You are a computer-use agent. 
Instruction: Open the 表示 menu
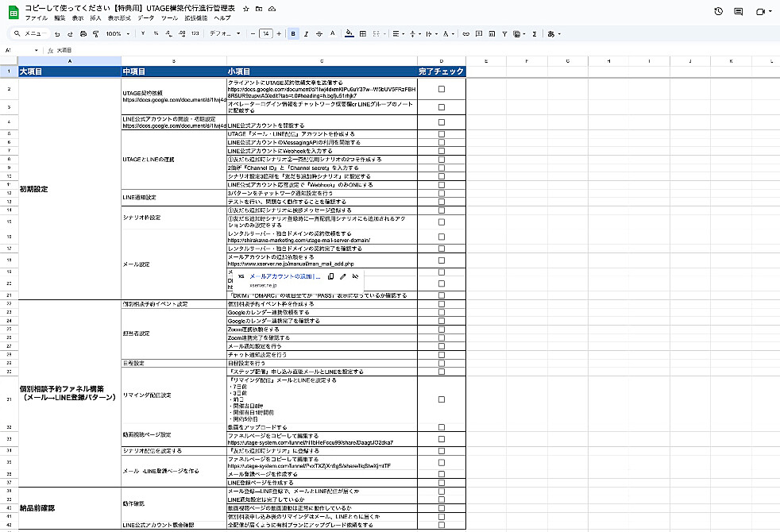point(78,18)
